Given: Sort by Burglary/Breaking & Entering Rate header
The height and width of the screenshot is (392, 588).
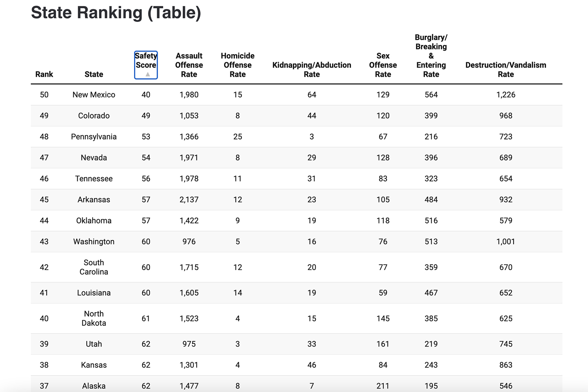Looking at the screenshot, I should coord(431,56).
